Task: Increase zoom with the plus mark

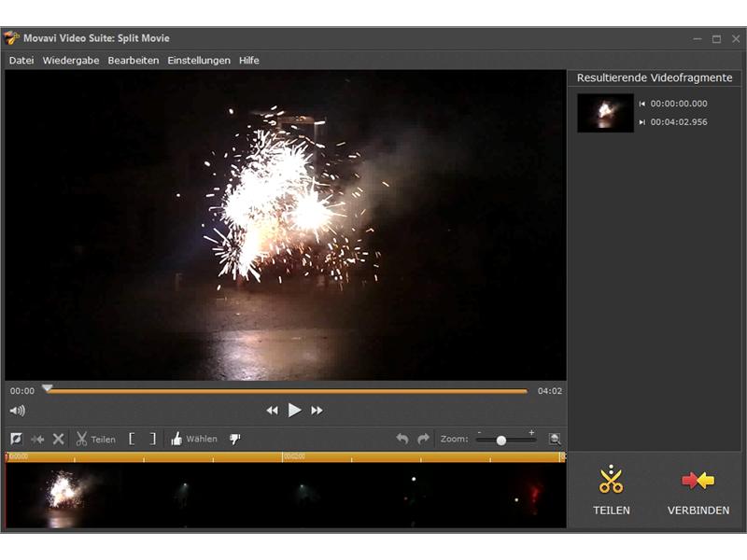Action: pos(531,432)
